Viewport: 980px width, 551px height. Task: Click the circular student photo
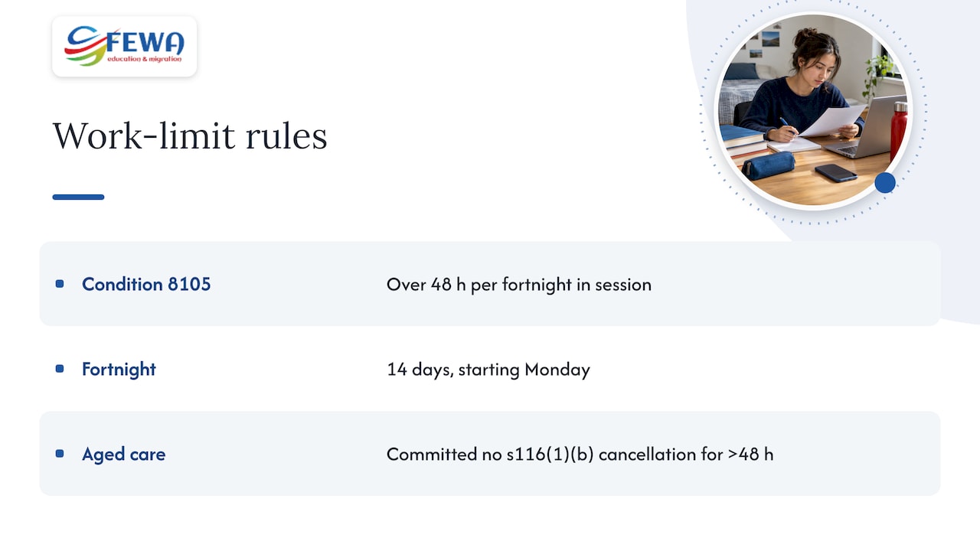pos(813,112)
